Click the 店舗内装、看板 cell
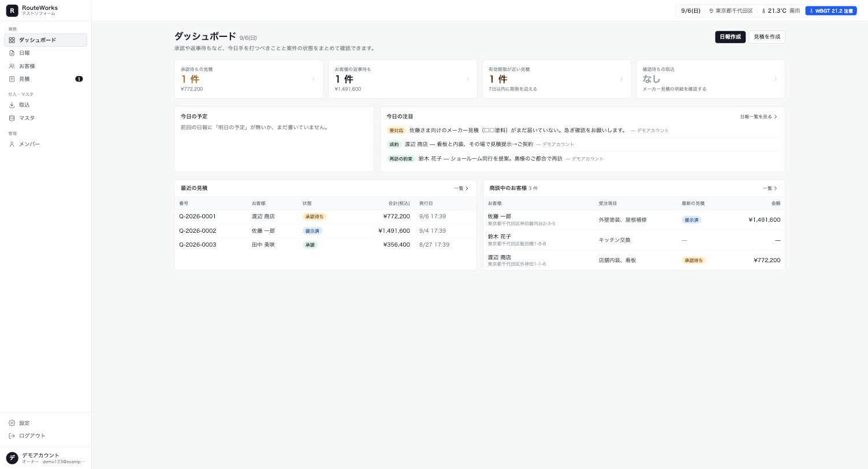Viewport: 868px width, 469px height. [617, 260]
